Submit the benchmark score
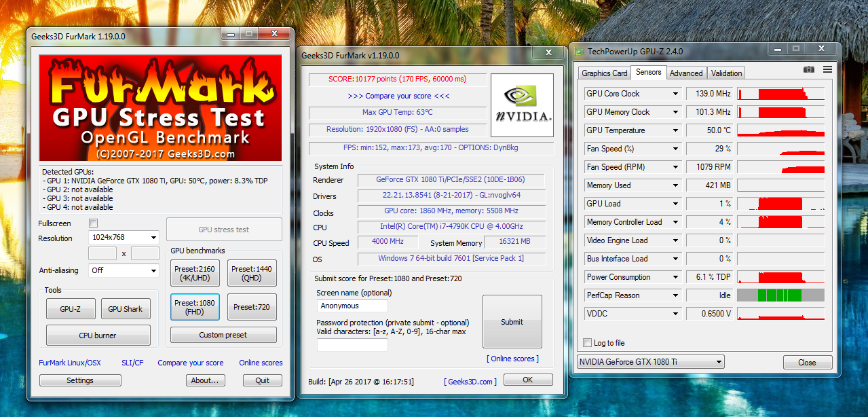This screenshot has height=417, width=868. (x=512, y=322)
